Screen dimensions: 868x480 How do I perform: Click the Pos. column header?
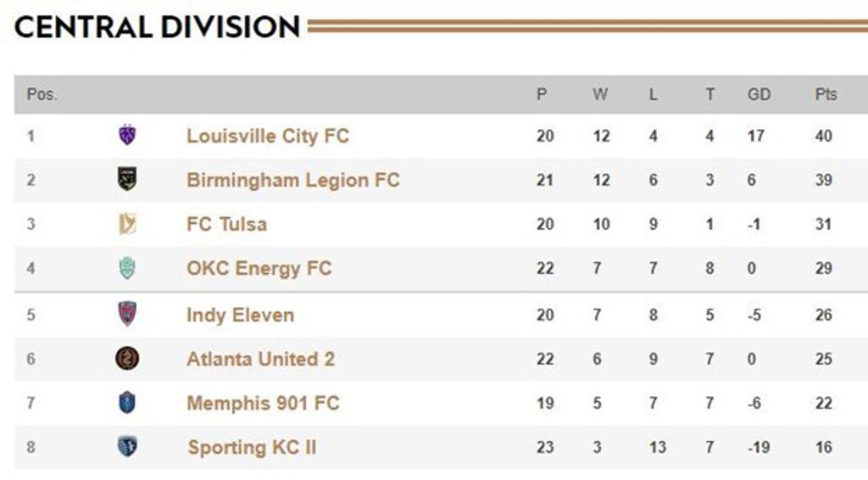[42, 94]
